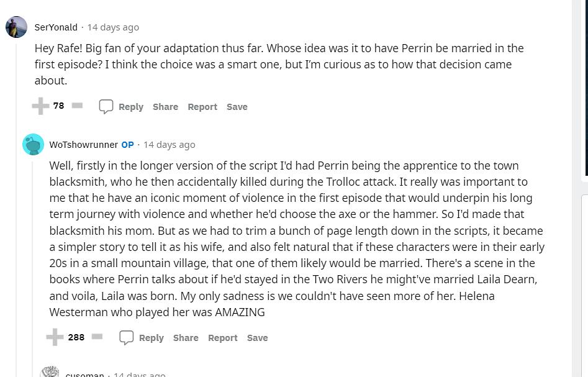Upvote SerYonald's comment with plus icon
Screen dimensions: 588x377
pyautogui.click(x=40, y=106)
